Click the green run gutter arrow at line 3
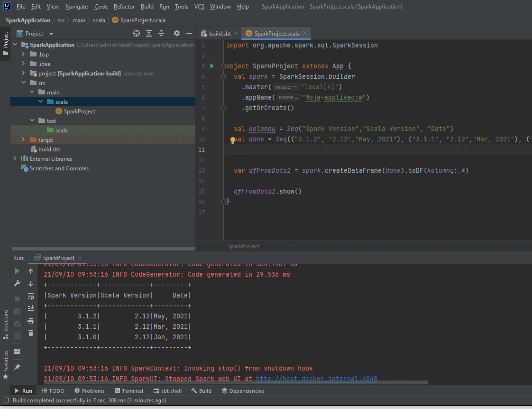Viewport: 532px width, 409px height. [212, 66]
